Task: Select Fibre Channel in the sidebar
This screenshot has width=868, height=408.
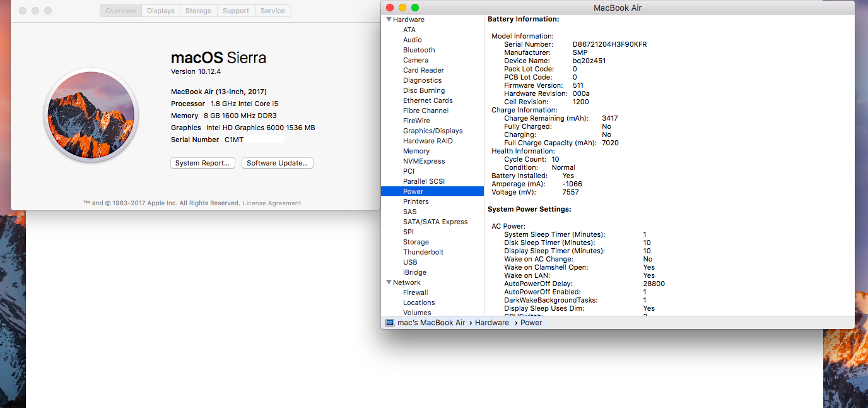Action: [x=426, y=111]
